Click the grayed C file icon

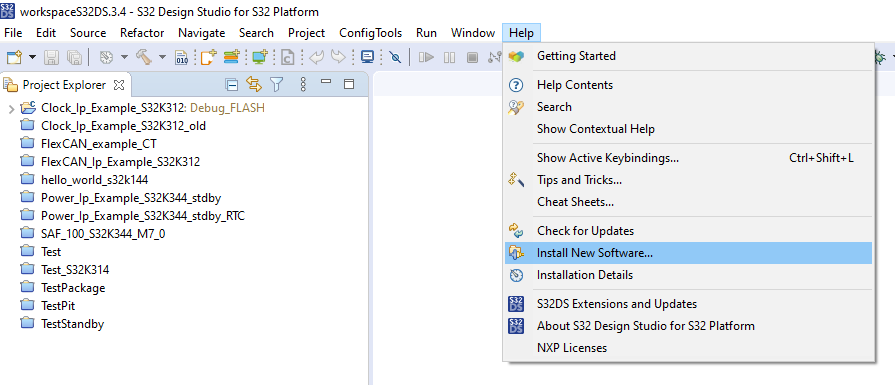point(287,56)
